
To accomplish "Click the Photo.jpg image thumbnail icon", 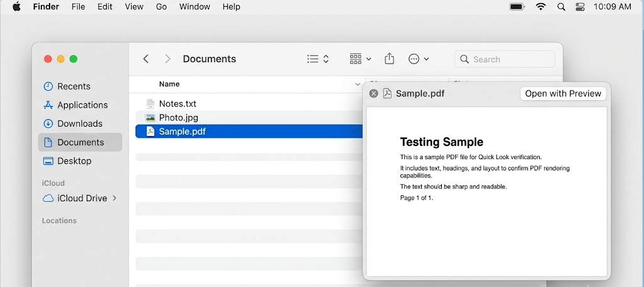I will (150, 118).
